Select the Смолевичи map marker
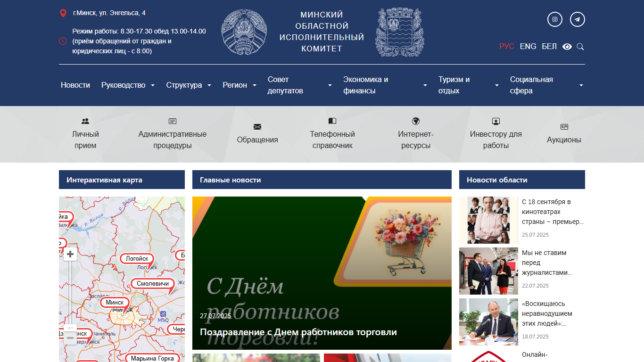This screenshot has height=362, width=644. tap(152, 284)
